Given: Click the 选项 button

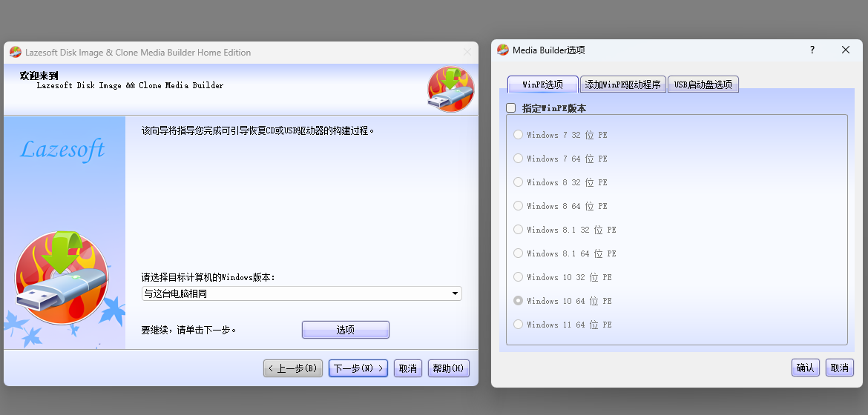Looking at the screenshot, I should [x=345, y=330].
